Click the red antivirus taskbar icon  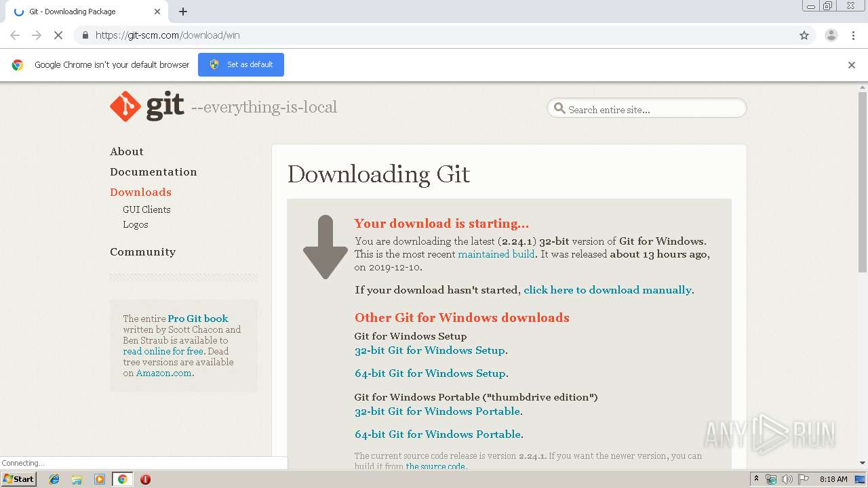(145, 479)
